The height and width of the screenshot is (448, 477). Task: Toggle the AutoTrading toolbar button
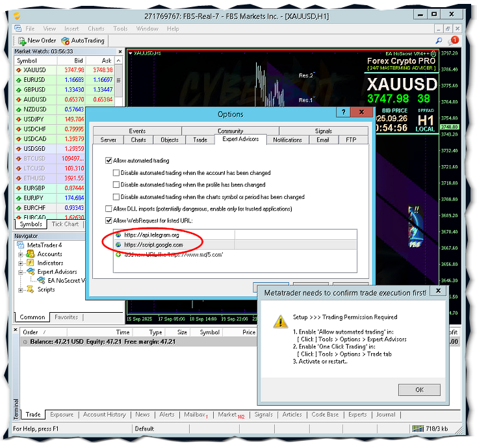83,41
